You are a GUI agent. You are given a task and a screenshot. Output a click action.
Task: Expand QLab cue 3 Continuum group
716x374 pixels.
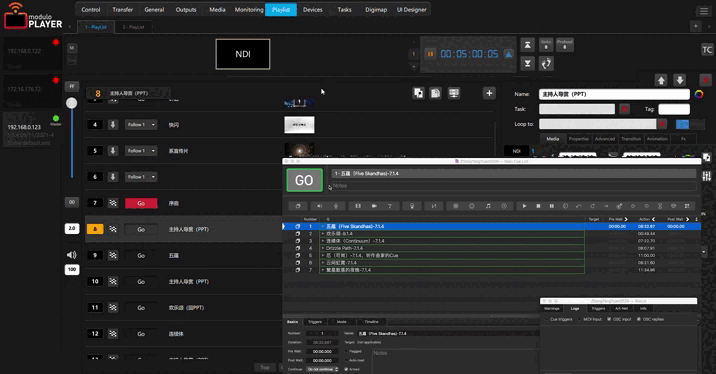tap(323, 241)
